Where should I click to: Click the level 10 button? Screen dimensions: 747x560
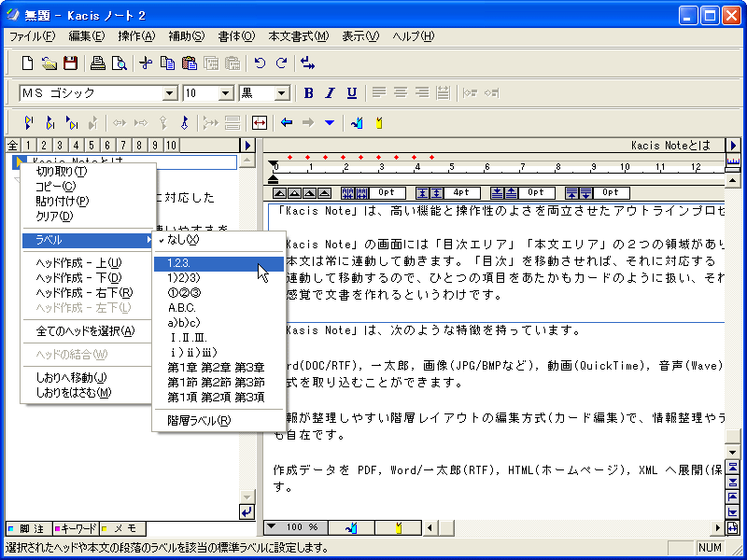pos(172,145)
